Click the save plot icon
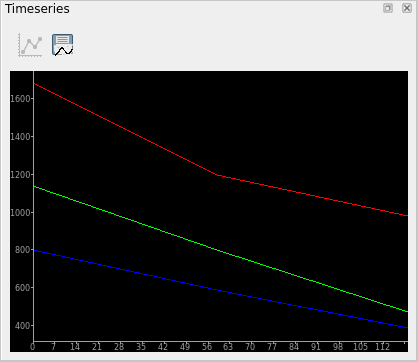This screenshot has width=418, height=362. click(x=62, y=44)
